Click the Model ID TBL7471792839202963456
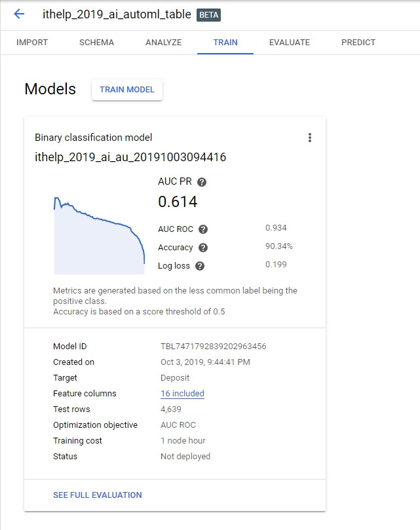 tap(214, 347)
